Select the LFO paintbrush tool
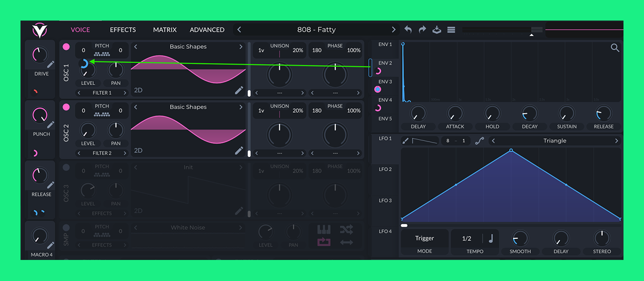The height and width of the screenshot is (281, 644). click(406, 141)
